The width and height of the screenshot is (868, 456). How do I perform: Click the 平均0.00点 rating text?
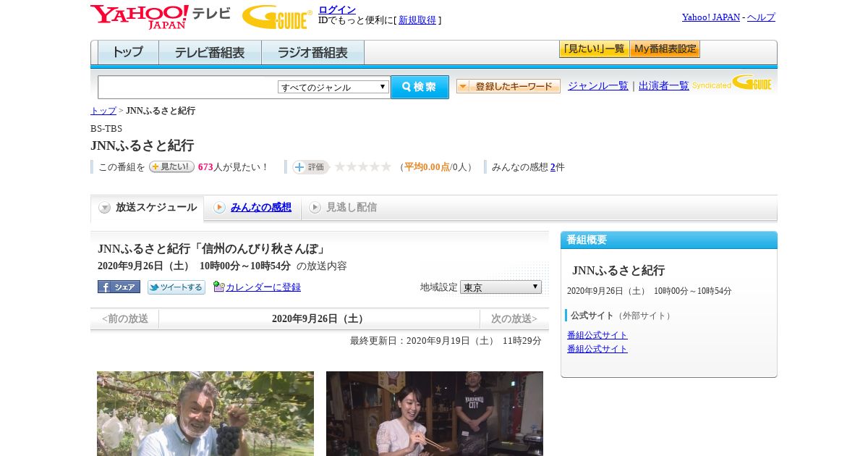(x=427, y=167)
